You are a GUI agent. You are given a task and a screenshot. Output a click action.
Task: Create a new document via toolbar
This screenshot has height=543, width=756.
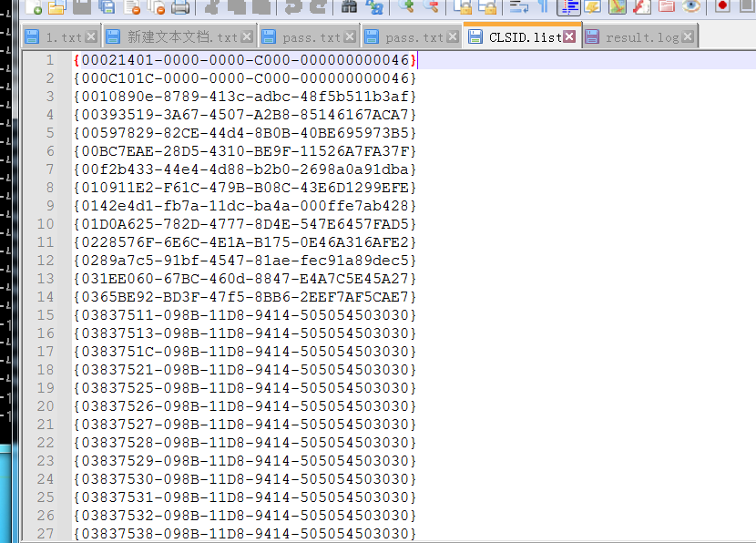[x=33, y=6]
